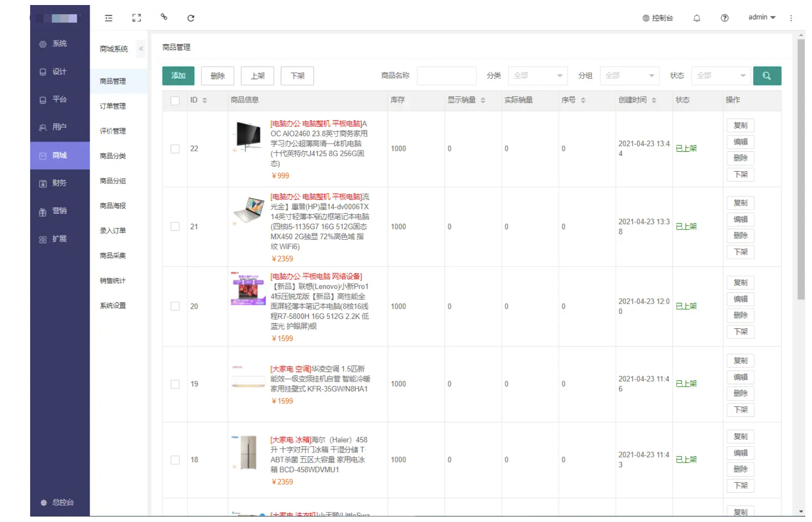Sort by 显示销量 column arrows
This screenshot has height=522, width=812.
click(x=483, y=100)
